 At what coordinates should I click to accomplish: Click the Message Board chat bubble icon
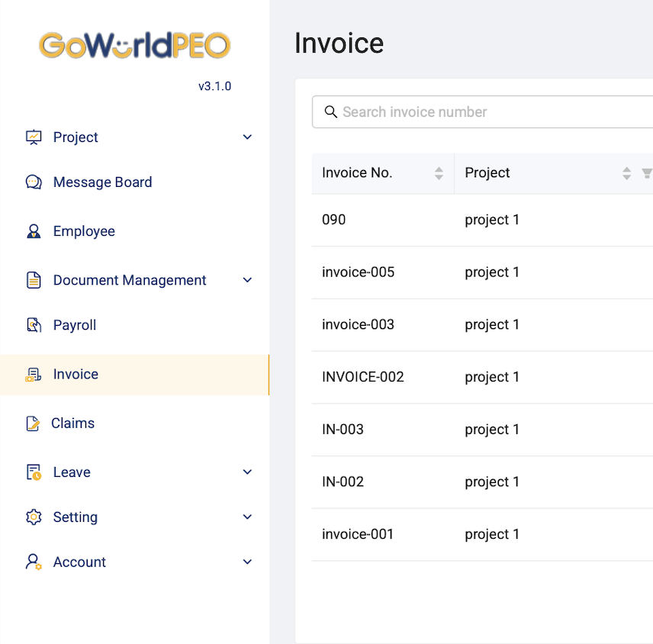[x=34, y=182]
